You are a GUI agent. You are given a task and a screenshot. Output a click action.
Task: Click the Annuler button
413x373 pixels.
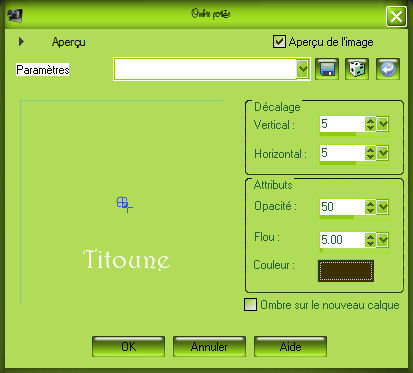[209, 347]
